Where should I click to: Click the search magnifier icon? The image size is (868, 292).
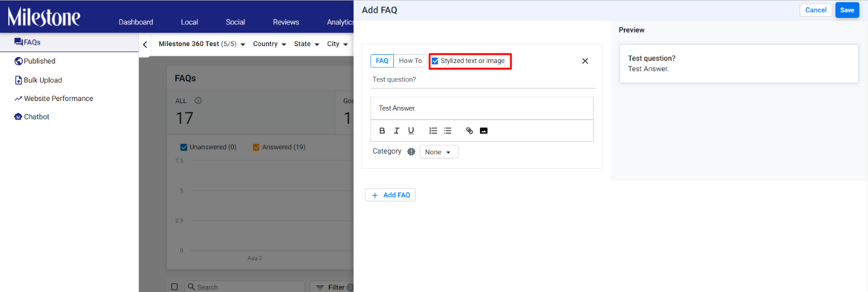click(192, 287)
